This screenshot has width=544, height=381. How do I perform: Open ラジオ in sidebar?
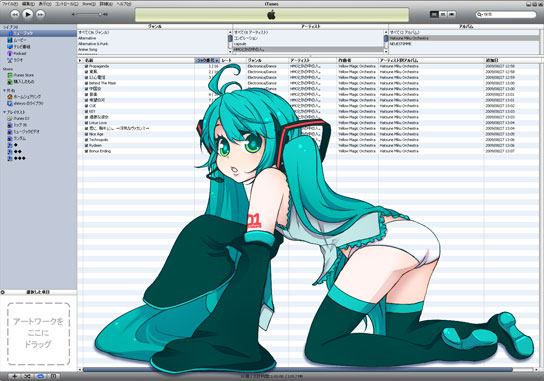pos(38,60)
